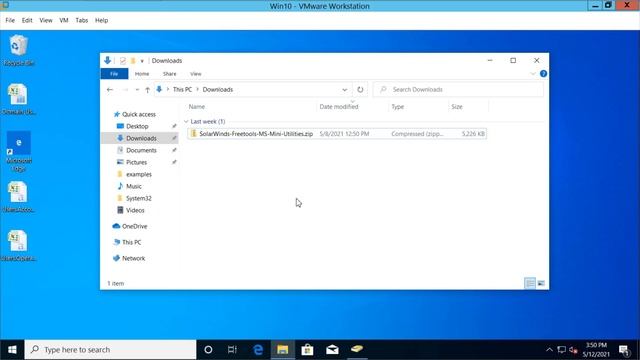Open the Customize Quick Access Toolbar dropdown
The height and width of the screenshot is (360, 640).
pyautogui.click(x=142, y=61)
